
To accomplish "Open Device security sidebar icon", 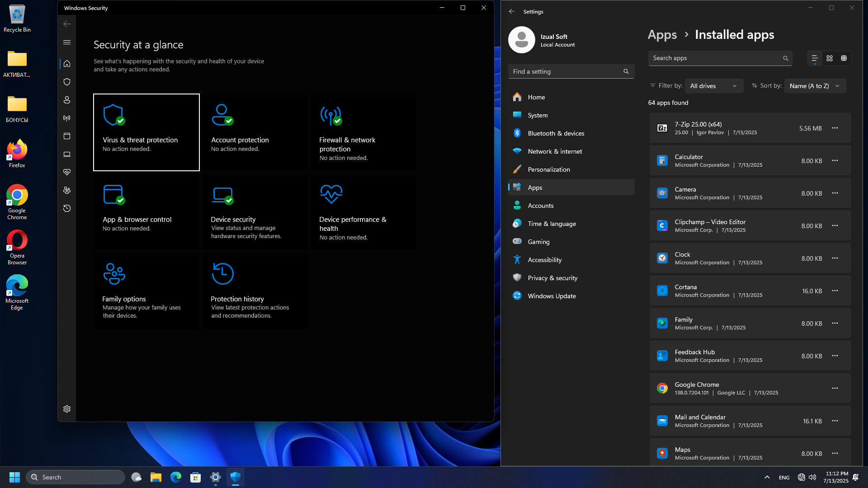I will [x=67, y=154].
